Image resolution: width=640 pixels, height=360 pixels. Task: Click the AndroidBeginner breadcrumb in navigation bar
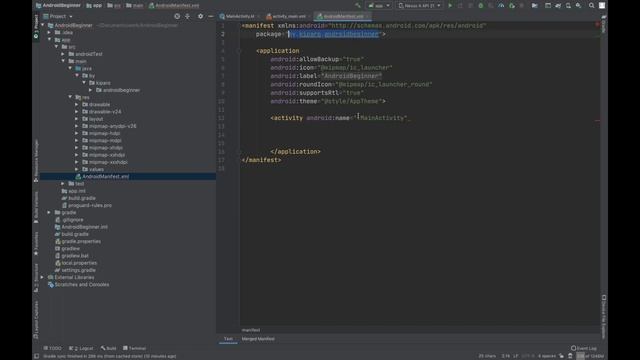tap(58, 6)
